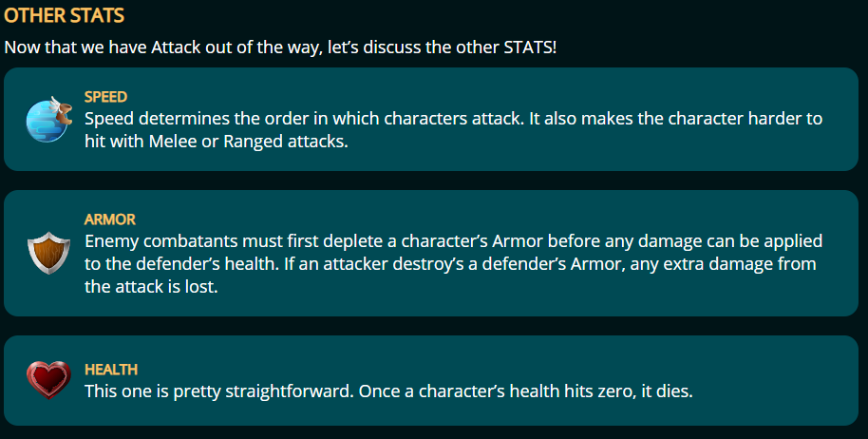This screenshot has width=868, height=439.
Task: Select the HEALTH heading label
Action: [x=111, y=370]
